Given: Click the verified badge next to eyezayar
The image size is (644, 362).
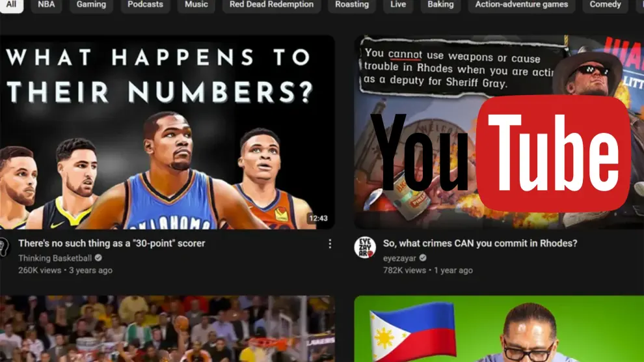Looking at the screenshot, I should click(423, 258).
